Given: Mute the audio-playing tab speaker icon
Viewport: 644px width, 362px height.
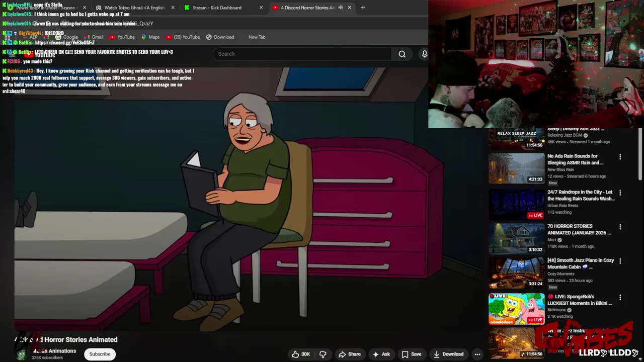Looking at the screenshot, I should click(341, 8).
